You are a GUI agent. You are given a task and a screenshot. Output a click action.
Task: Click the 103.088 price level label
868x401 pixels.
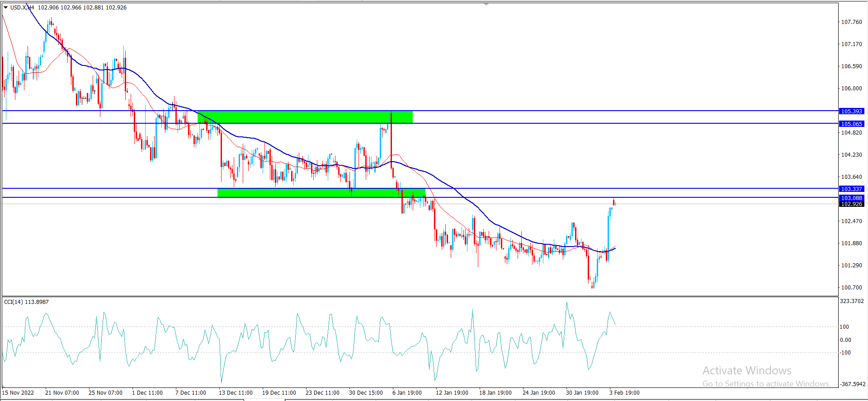tap(851, 198)
